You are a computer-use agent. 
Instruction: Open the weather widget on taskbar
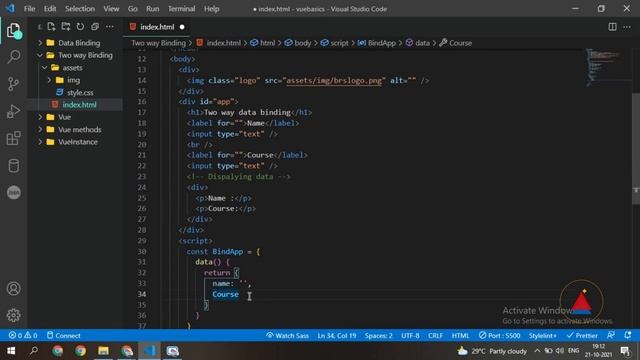click(492, 351)
